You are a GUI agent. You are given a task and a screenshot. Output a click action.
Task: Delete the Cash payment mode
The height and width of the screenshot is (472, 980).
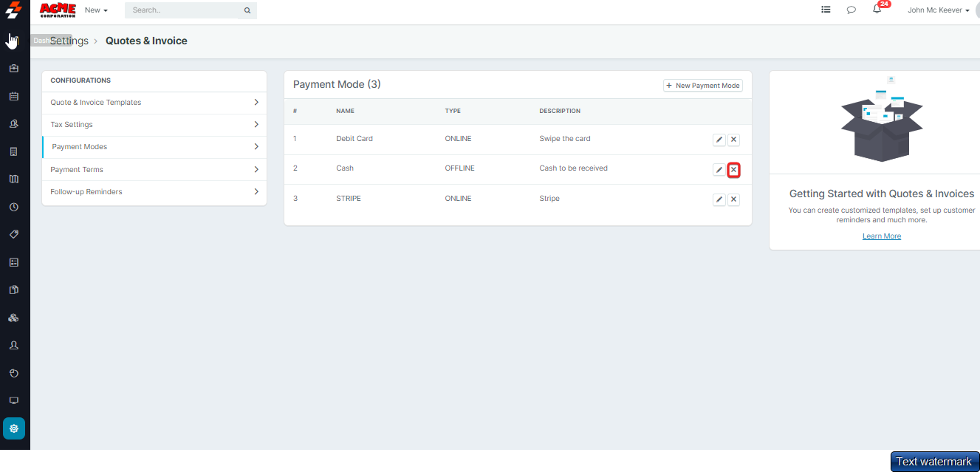click(733, 170)
